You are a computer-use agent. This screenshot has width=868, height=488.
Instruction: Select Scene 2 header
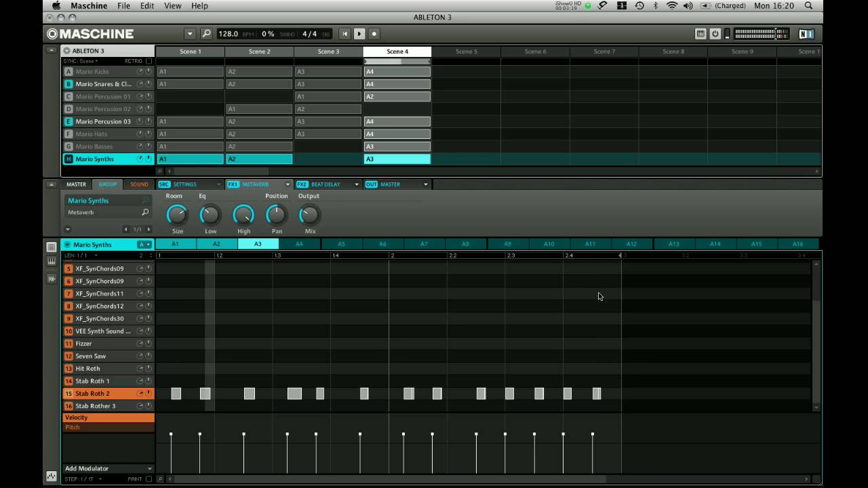(259, 52)
